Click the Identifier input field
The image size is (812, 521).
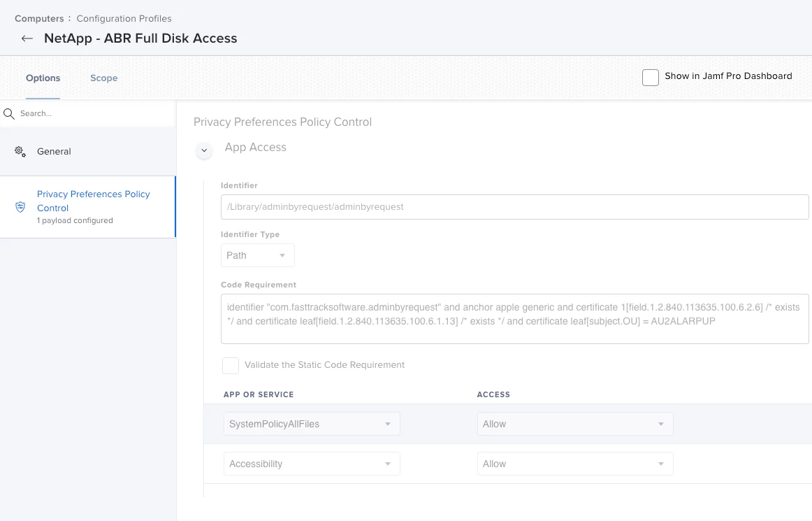(x=515, y=207)
